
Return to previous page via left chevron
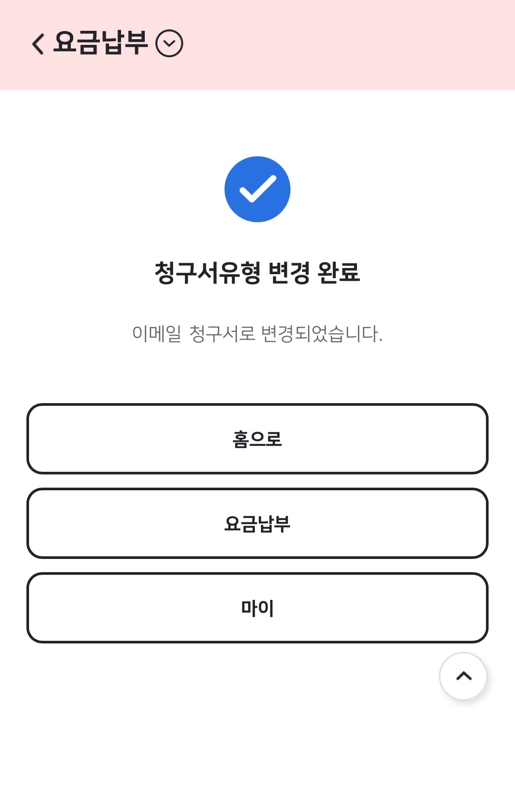(x=39, y=44)
